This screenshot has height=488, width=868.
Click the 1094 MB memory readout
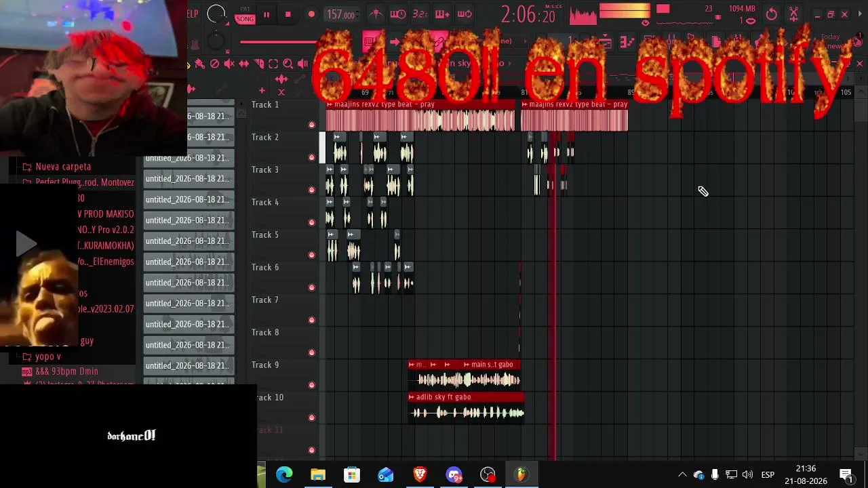[742, 9]
